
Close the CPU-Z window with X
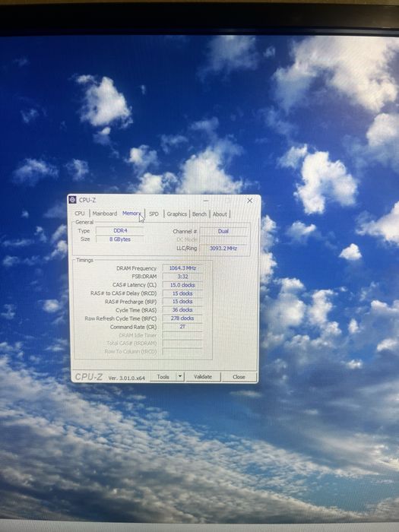pos(250,201)
